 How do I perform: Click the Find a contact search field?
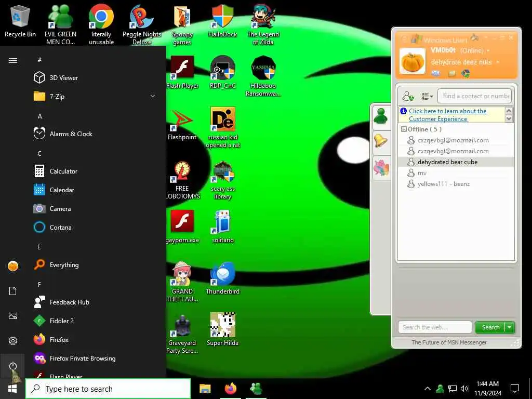click(x=474, y=96)
